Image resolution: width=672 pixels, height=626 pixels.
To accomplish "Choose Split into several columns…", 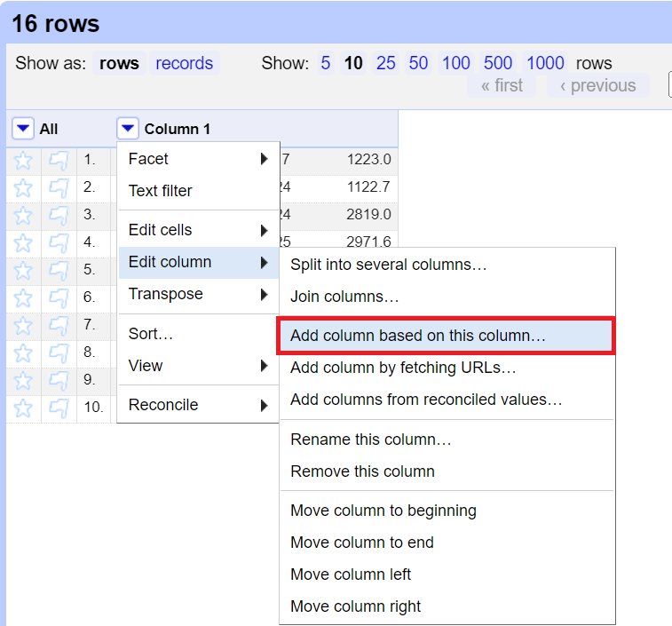I will [447, 265].
